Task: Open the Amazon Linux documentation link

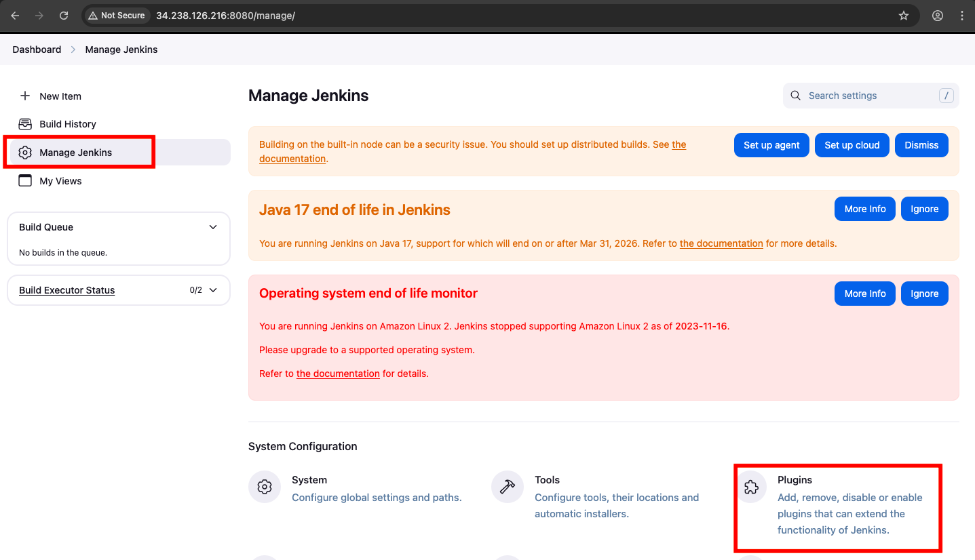Action: pos(338,374)
